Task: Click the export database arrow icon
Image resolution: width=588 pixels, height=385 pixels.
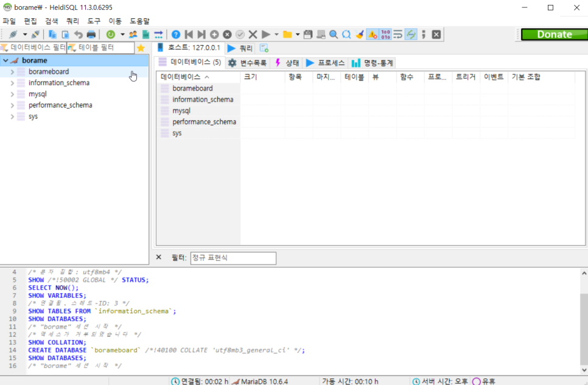Action: pos(158,35)
